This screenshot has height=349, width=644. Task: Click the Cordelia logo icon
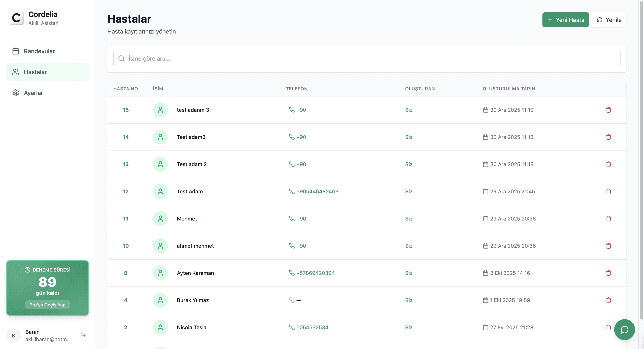coord(17,18)
